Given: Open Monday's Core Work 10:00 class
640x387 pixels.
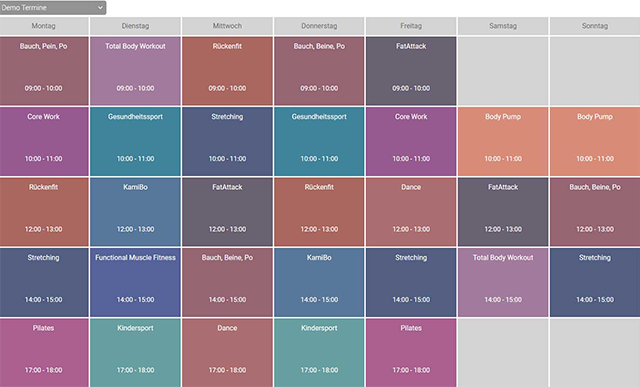Looking at the screenshot, I should (x=44, y=142).
